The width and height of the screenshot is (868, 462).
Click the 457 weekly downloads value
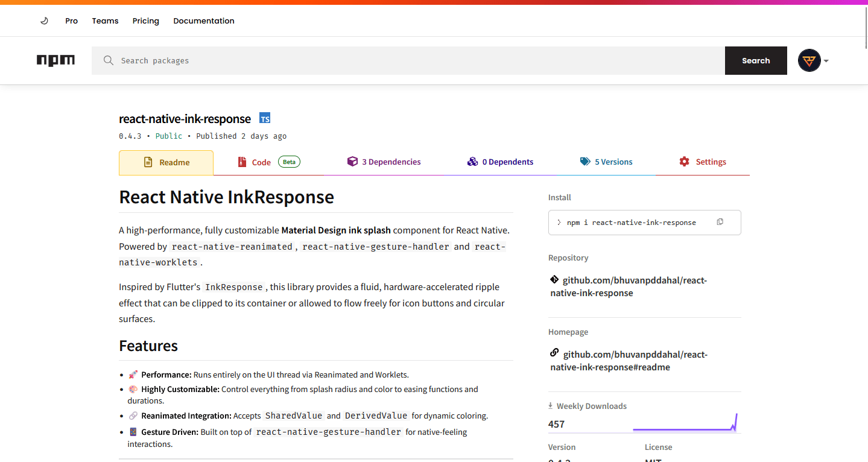pos(556,424)
